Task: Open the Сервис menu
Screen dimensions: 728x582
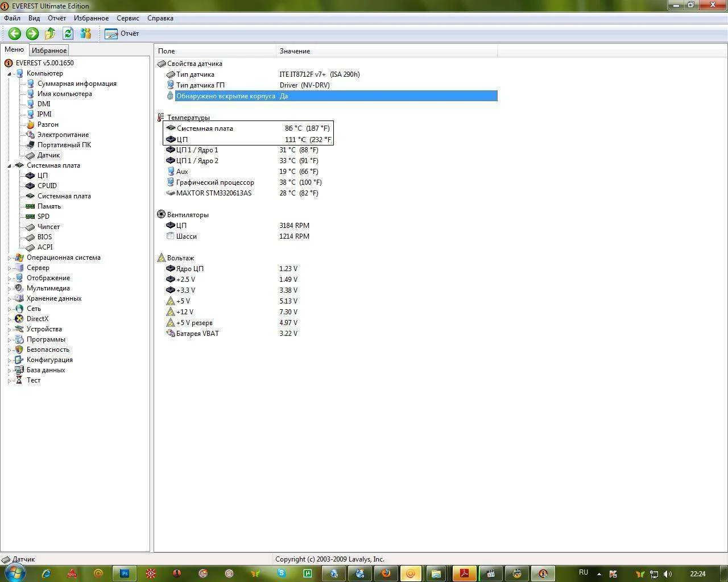Action: tap(128, 18)
